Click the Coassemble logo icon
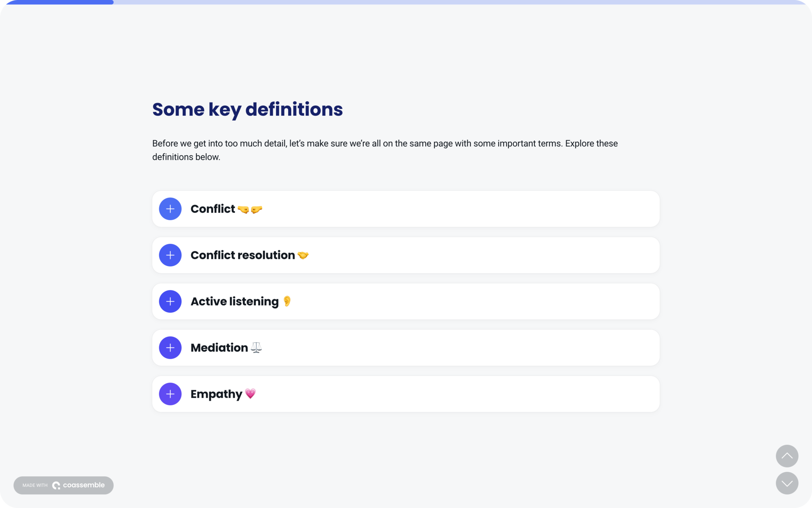 pyautogui.click(x=56, y=485)
